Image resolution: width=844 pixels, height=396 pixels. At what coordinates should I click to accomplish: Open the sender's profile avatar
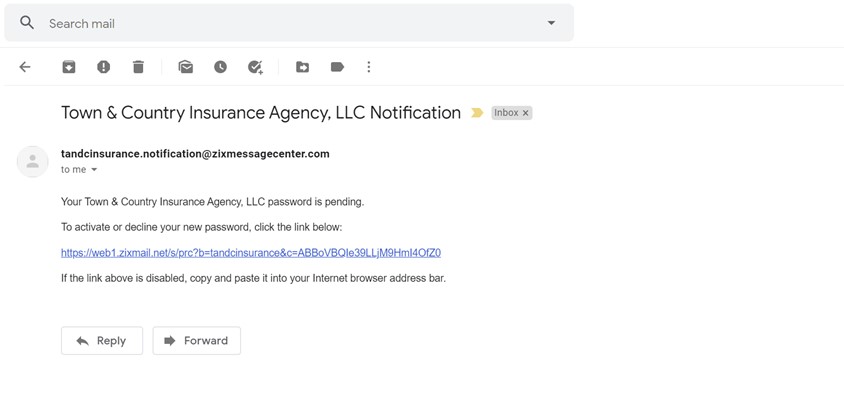click(33, 161)
